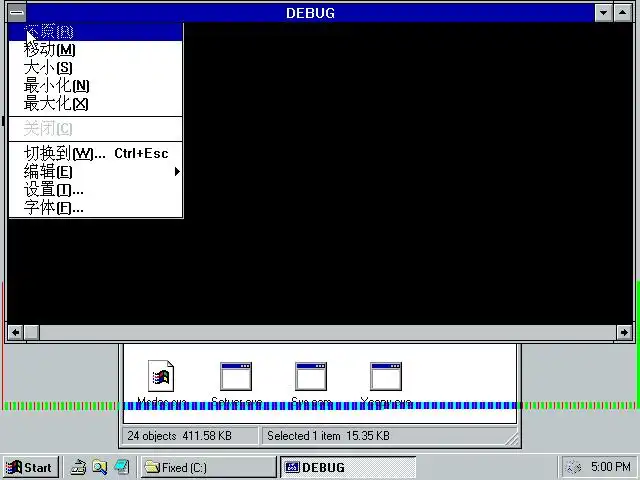Click the left arrow of DEBUG horizontal scrollbar
This screenshot has width=640, height=480.
[x=15, y=332]
